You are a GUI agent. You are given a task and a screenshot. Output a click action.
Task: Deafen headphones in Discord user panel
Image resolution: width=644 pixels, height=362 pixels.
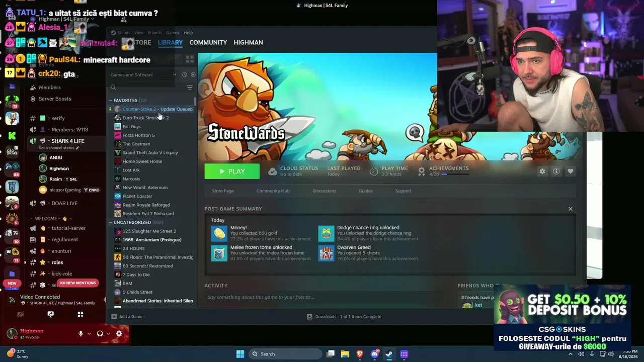(100, 333)
